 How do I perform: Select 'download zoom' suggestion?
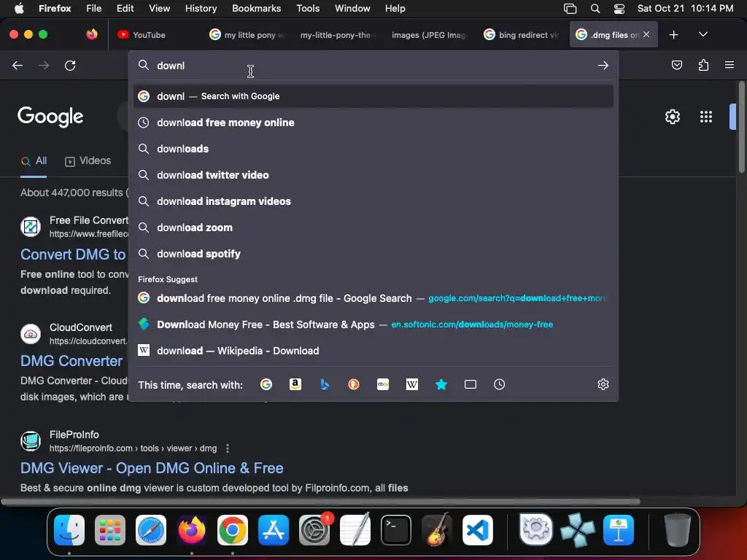coord(373,227)
